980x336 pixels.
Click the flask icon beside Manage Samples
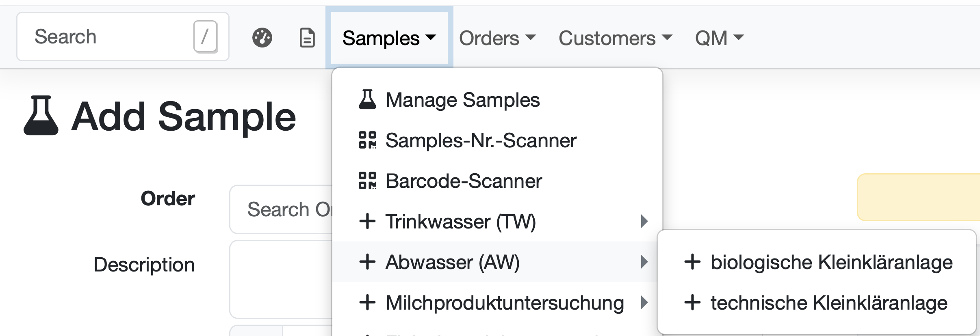(x=367, y=99)
